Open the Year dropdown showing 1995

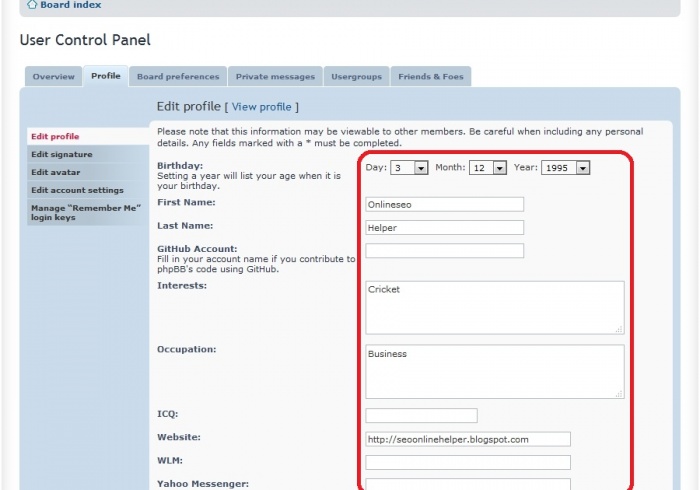point(565,168)
